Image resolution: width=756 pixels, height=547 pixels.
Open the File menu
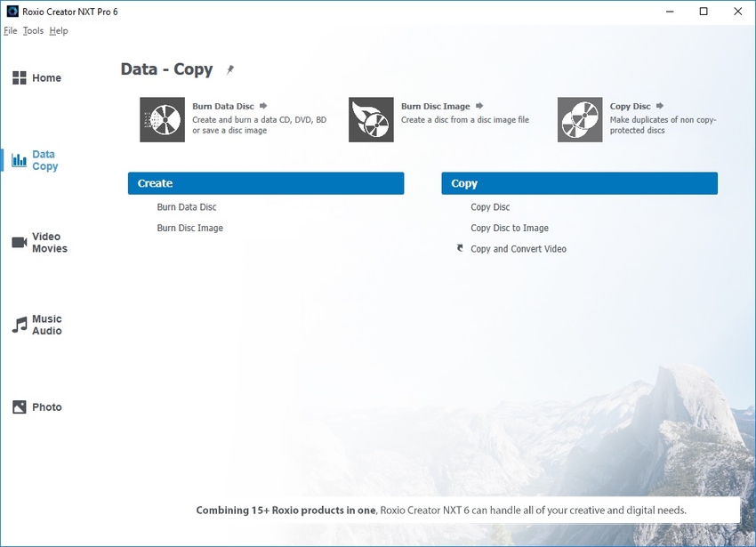tap(10, 30)
